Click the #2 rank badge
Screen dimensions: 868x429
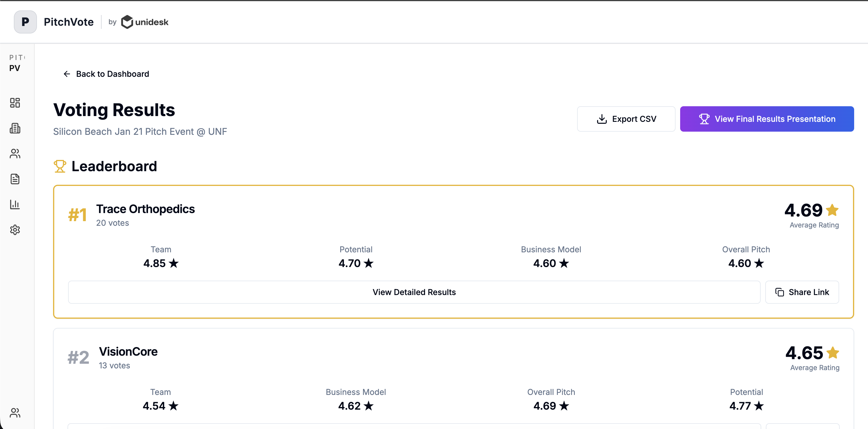(78, 358)
